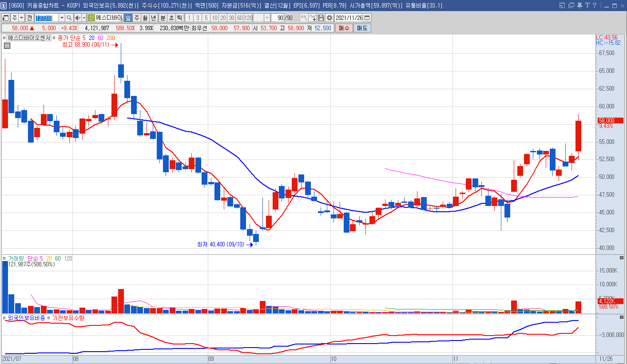Click the chart layout toggle icon at toolbar start

(6, 18)
